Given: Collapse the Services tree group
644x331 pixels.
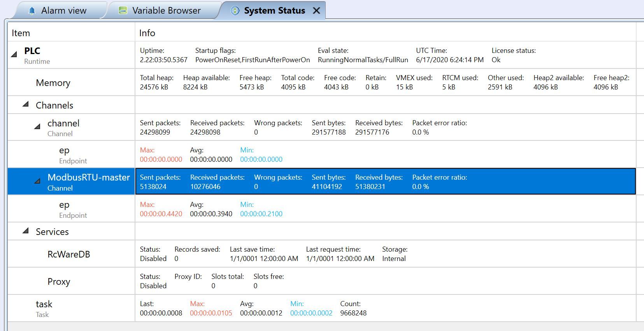Looking at the screenshot, I should click(x=26, y=231).
